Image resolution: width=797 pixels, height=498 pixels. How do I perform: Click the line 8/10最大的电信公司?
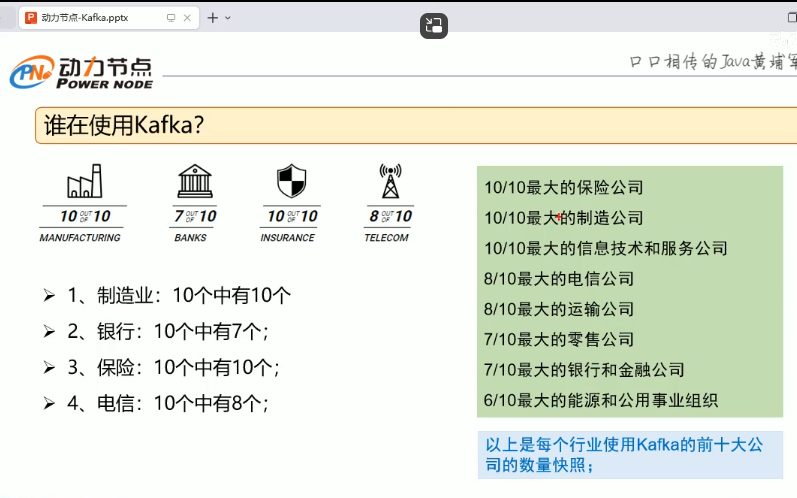tap(559, 279)
